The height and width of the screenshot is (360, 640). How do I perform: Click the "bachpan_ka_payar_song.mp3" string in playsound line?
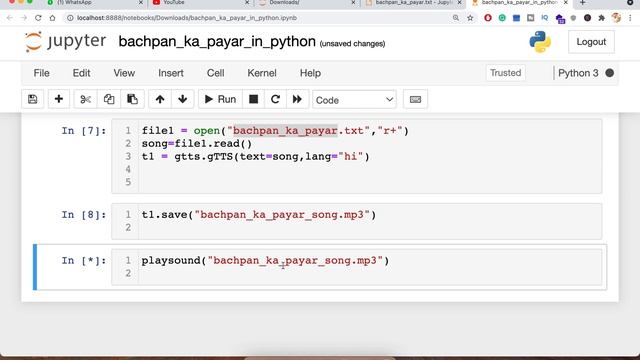coord(295,260)
